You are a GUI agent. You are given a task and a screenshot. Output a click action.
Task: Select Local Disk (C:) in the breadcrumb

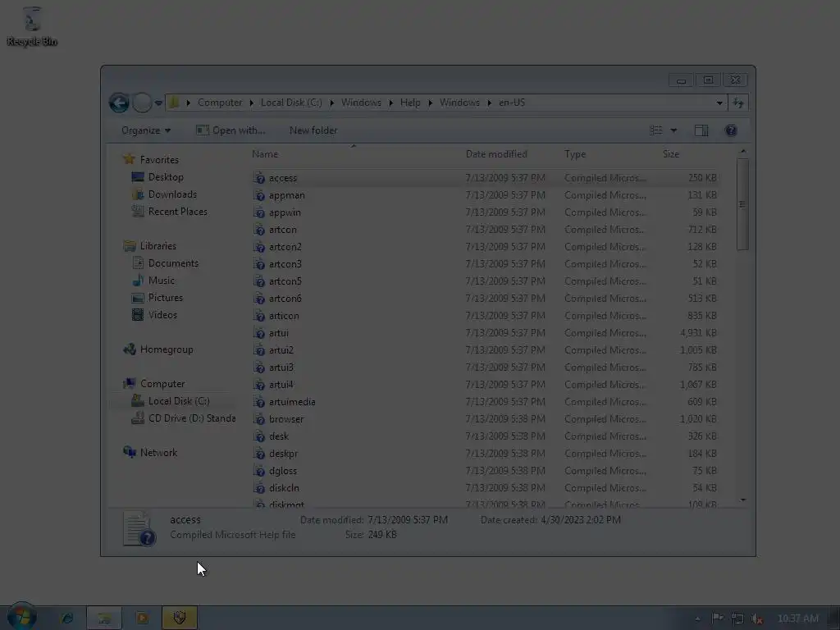coord(291,103)
